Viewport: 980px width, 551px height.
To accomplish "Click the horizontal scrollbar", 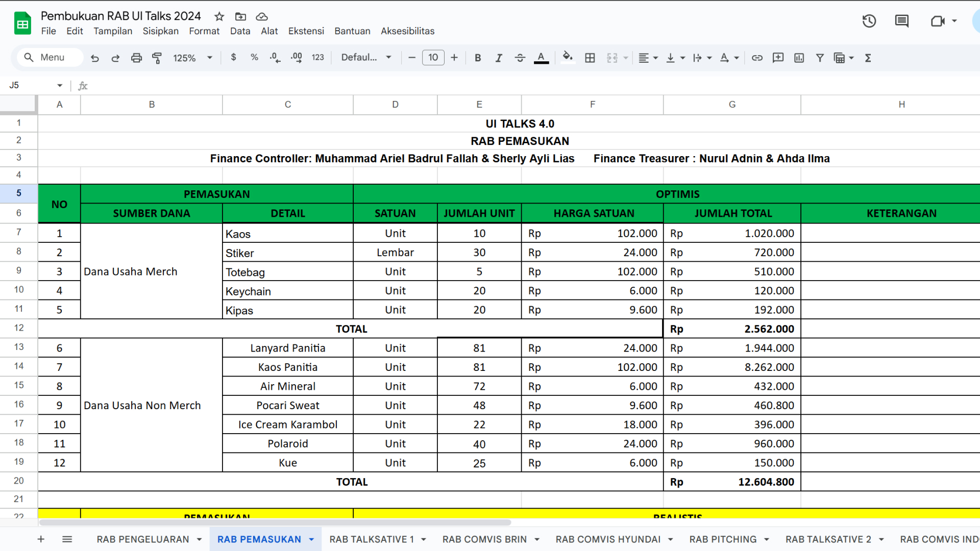I will point(275,522).
